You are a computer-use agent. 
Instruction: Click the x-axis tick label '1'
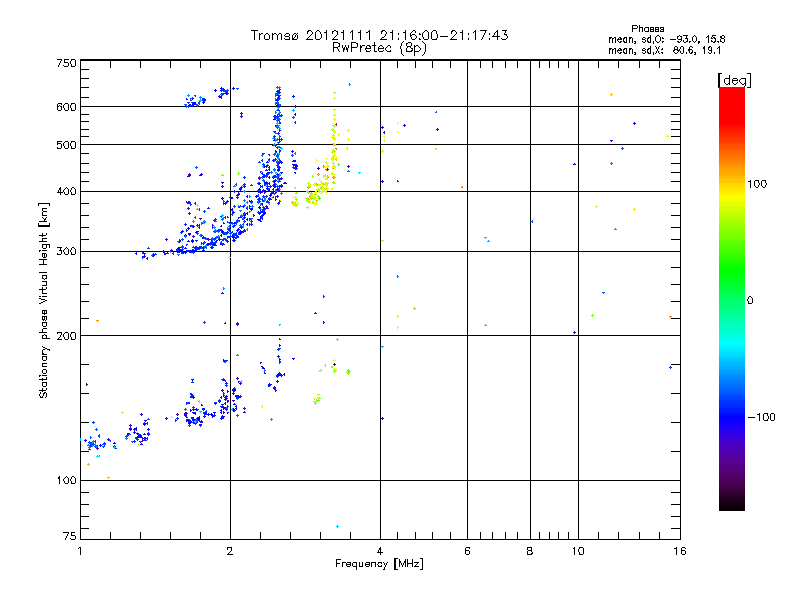tap(80, 551)
